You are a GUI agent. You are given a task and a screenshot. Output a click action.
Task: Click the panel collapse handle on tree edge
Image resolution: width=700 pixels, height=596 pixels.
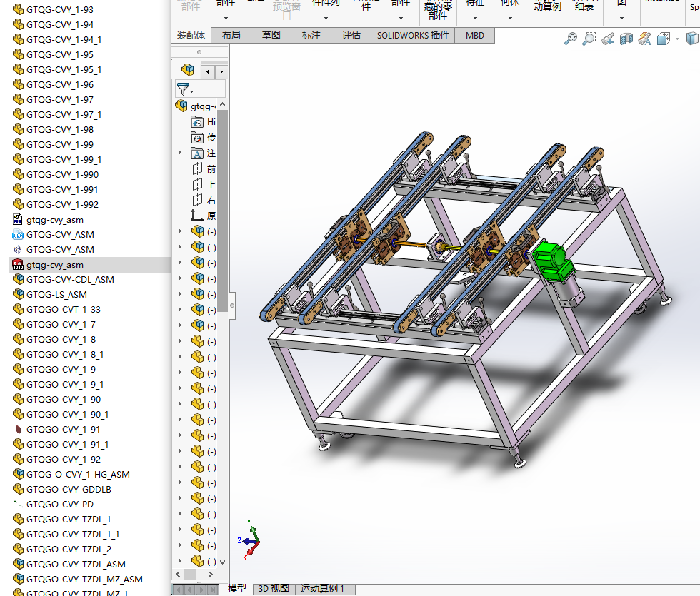point(232,305)
